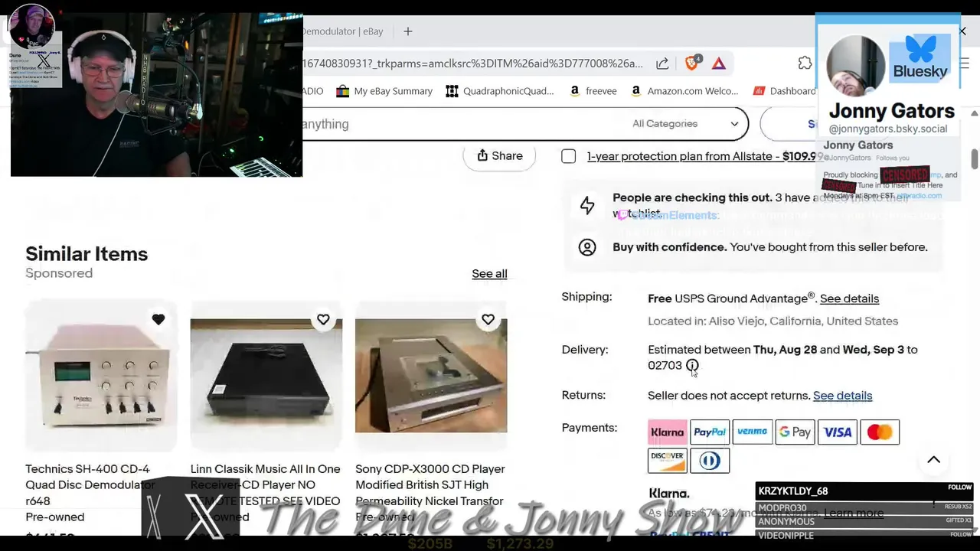Click the delivery info circle icon
The height and width of the screenshot is (551, 980).
(x=692, y=366)
